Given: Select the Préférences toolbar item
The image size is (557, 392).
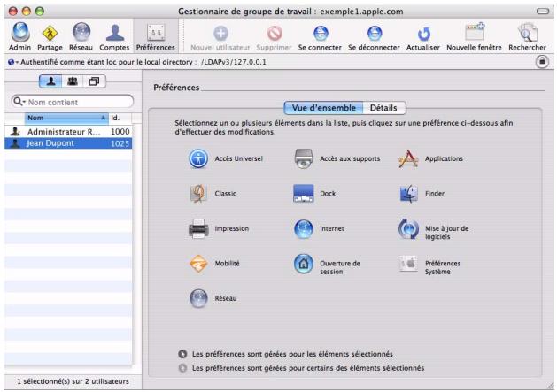Looking at the screenshot, I should tap(156, 36).
